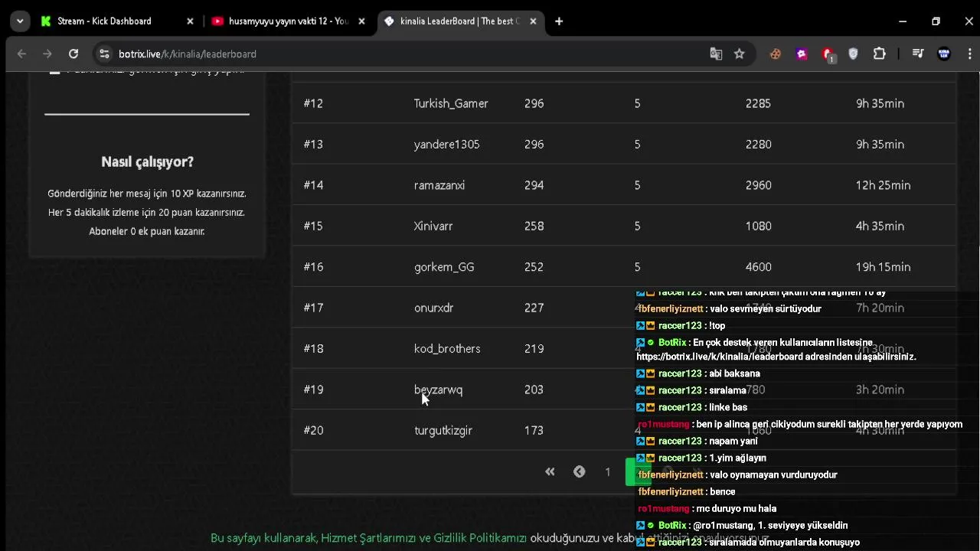Switch to husamyuyu yayın vakti YouTube tab
The height and width of the screenshot is (551, 980).
point(289,21)
